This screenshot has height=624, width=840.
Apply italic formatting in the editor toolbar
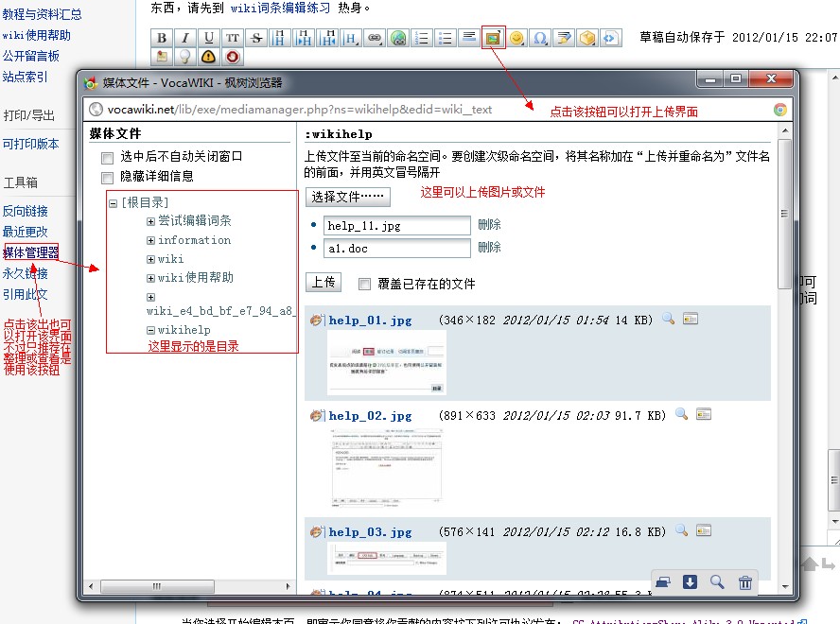point(184,38)
